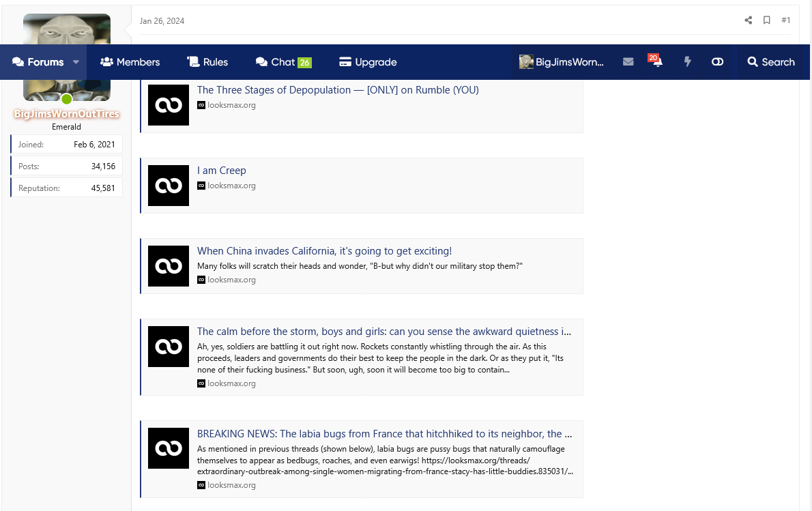This screenshot has height=511, width=812.
Task: Click the #1 post number link
Action: [x=786, y=20]
